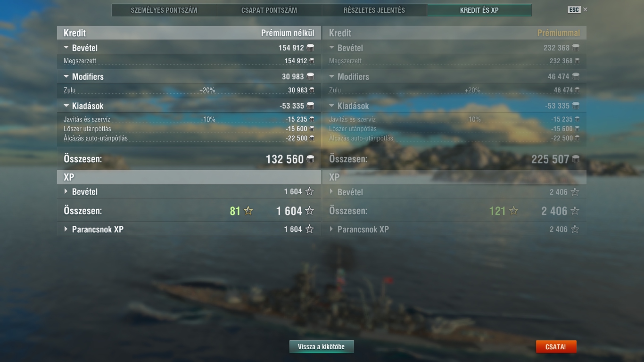
Task: Click coin icon beside Kiadások -53 335 on left
Action: coord(310,106)
